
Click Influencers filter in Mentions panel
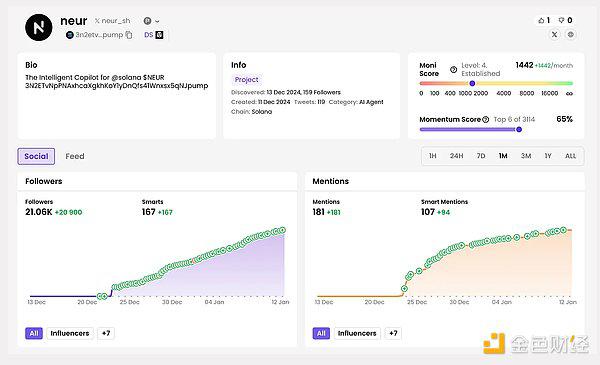point(357,333)
